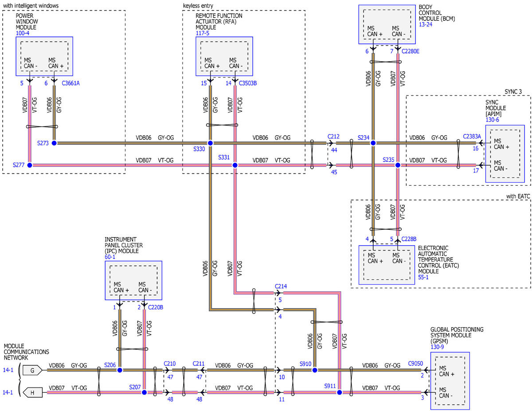Click the S330 splice junction dot
532x411 pixels.
(x=211, y=143)
